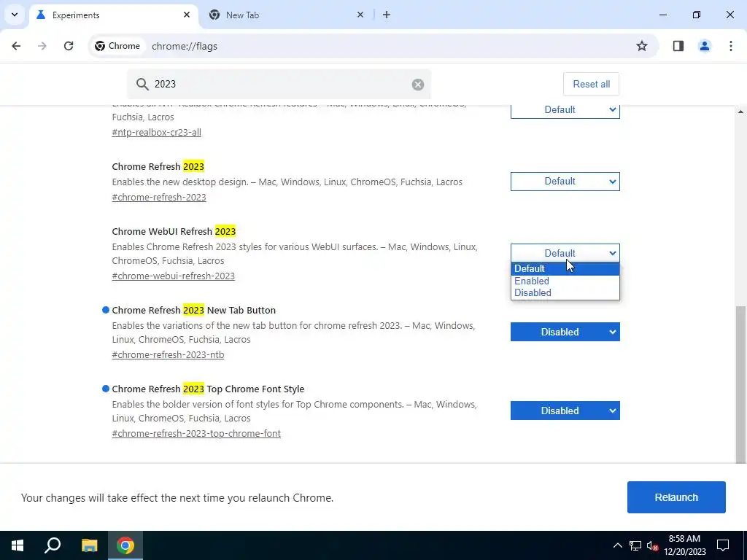Viewport: 747px width, 560px height.
Task: Open the ntp-realbox-cr23-all flag dropdown
Action: (x=565, y=110)
